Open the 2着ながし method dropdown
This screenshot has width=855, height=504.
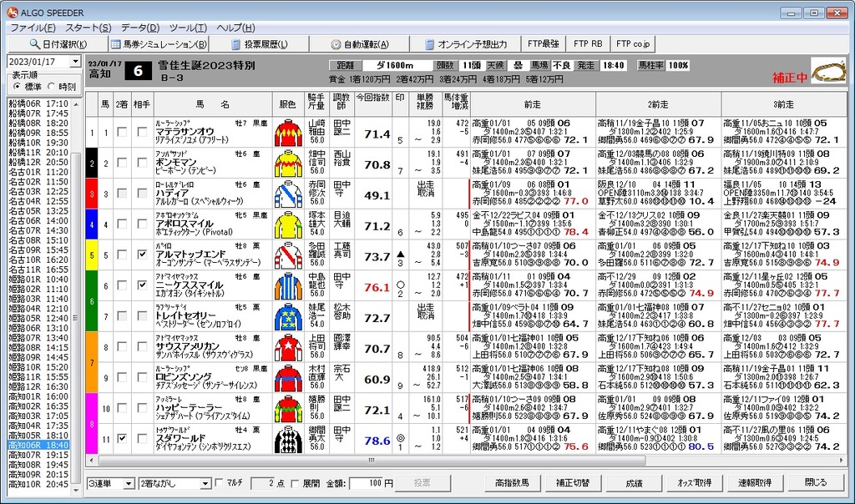pyautogui.click(x=205, y=483)
